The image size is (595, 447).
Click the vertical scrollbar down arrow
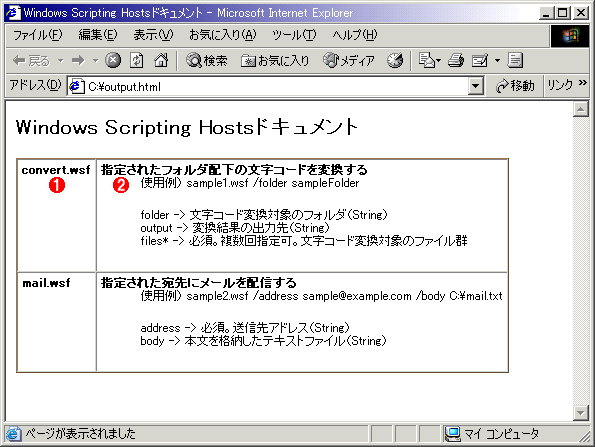tap(581, 412)
